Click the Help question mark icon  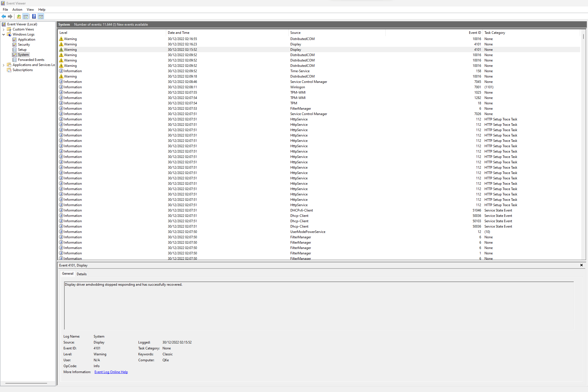[x=34, y=16]
